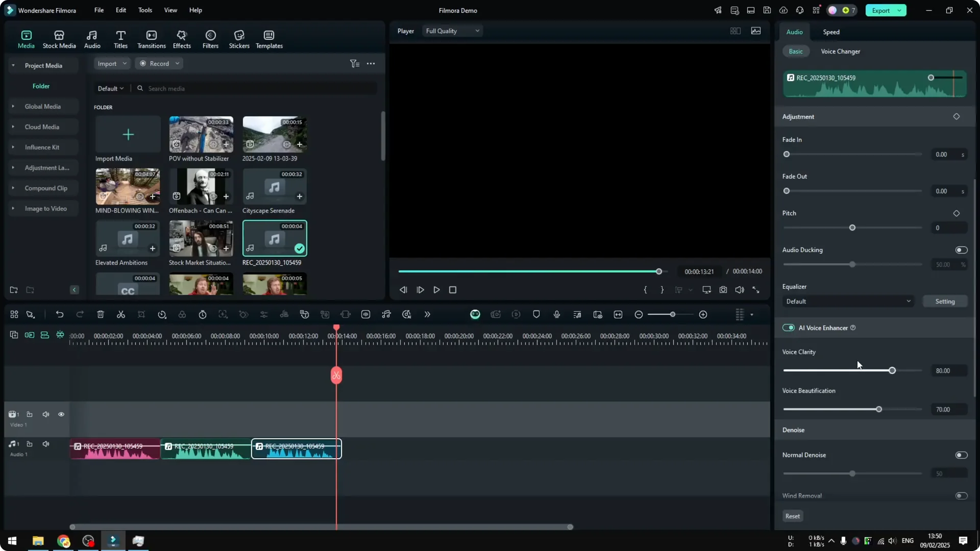The height and width of the screenshot is (551, 980).
Task: Click the Reset button in the audio panel
Action: click(x=792, y=516)
